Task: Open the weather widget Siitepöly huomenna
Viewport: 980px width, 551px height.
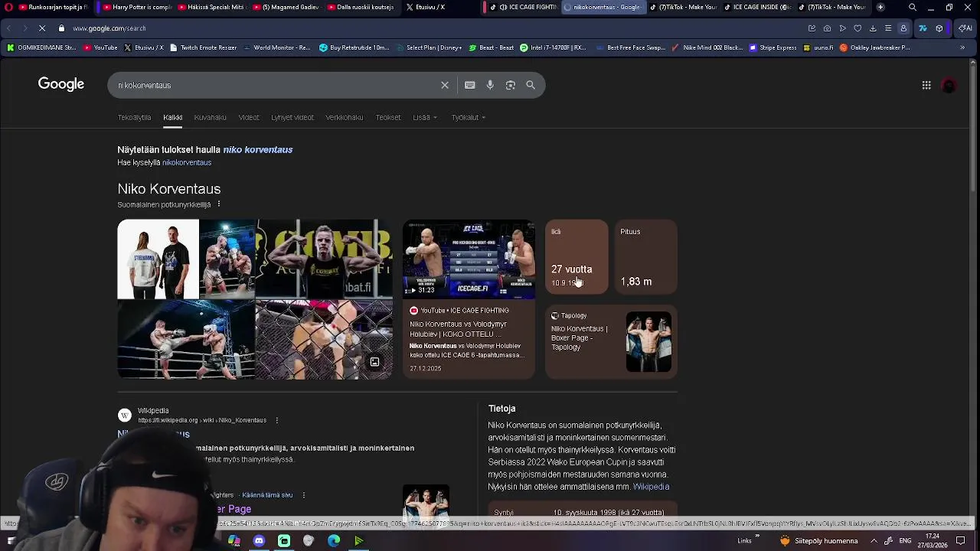Action: (x=819, y=541)
